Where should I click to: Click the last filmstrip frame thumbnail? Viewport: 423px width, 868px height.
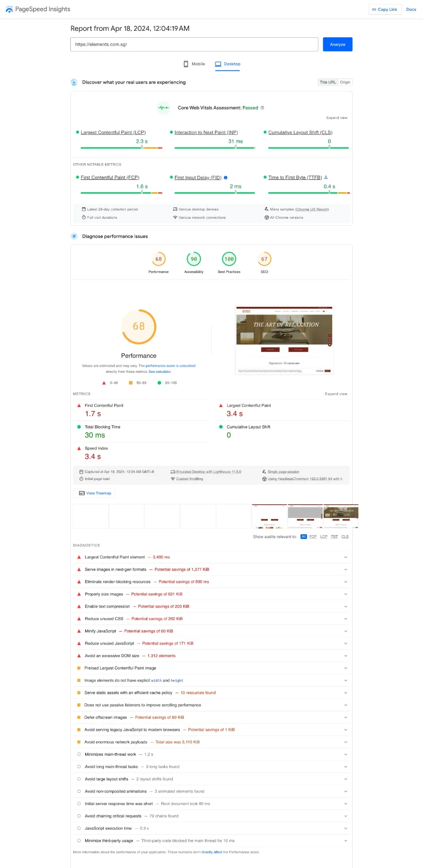point(341,516)
